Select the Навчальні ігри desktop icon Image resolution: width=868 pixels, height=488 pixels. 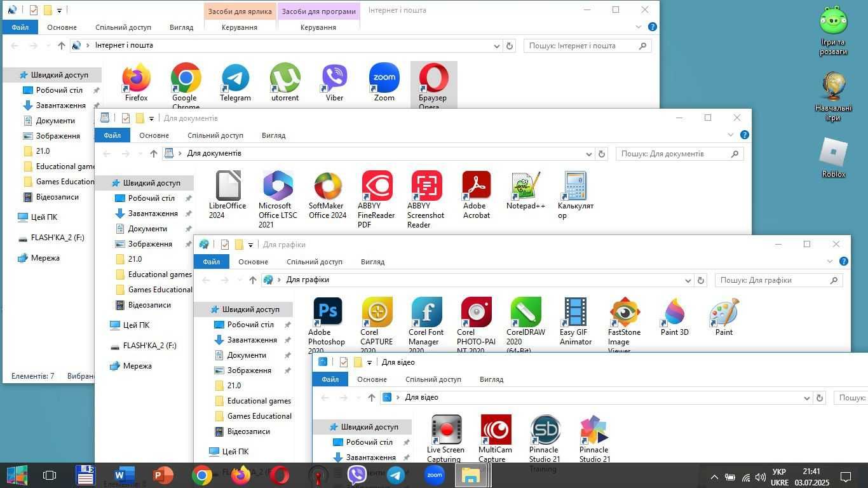[x=834, y=96]
